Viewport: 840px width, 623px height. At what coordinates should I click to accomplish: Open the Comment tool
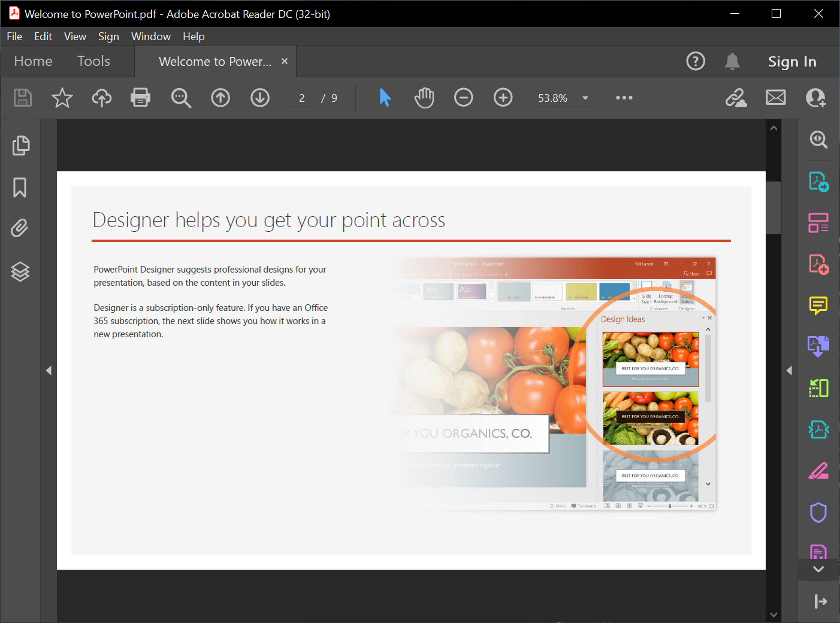coord(818,306)
